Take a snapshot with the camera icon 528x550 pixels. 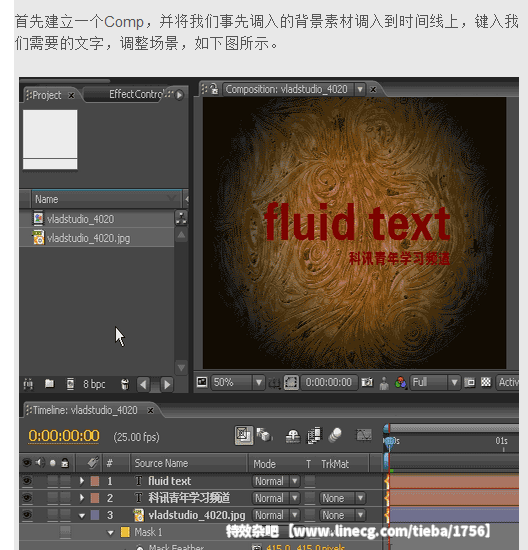pyautogui.click(x=367, y=382)
